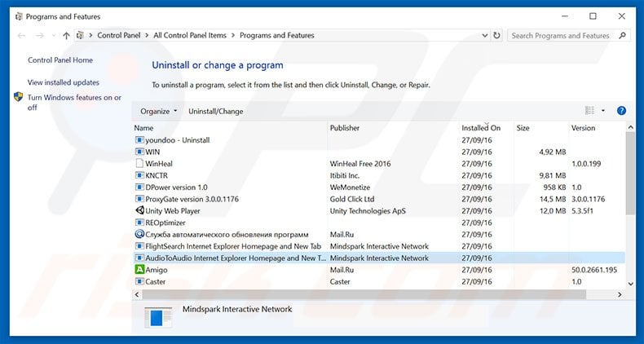Open the recent locations dropdown arrow

pyautogui.click(x=53, y=36)
